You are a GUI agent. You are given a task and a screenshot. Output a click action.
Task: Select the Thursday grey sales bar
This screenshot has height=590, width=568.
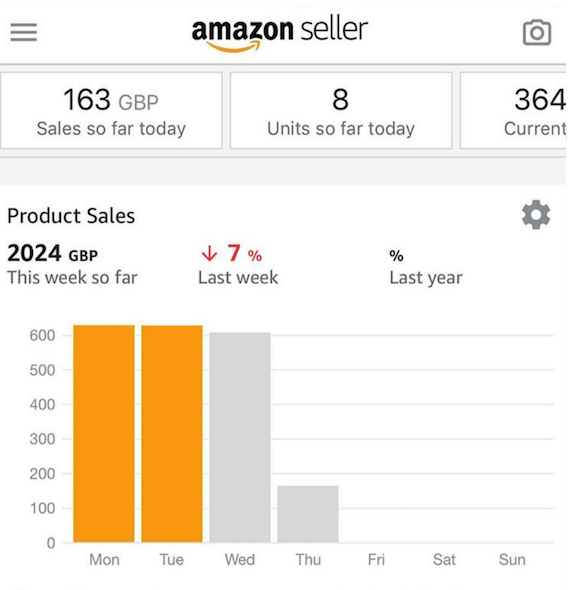click(x=308, y=514)
